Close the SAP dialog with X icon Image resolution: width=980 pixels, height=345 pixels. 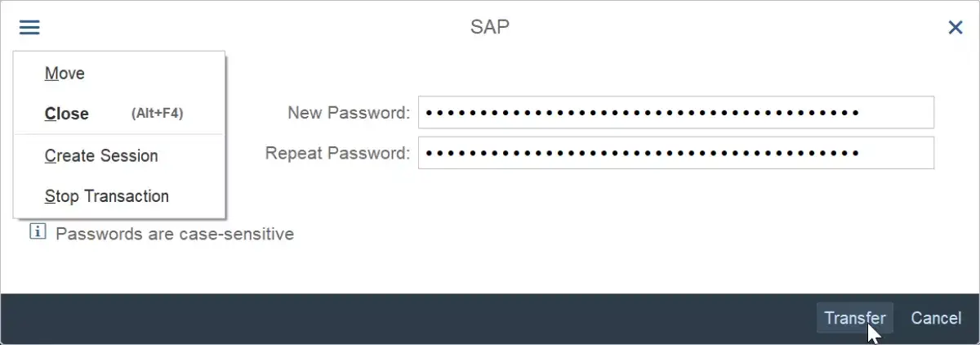[955, 28]
